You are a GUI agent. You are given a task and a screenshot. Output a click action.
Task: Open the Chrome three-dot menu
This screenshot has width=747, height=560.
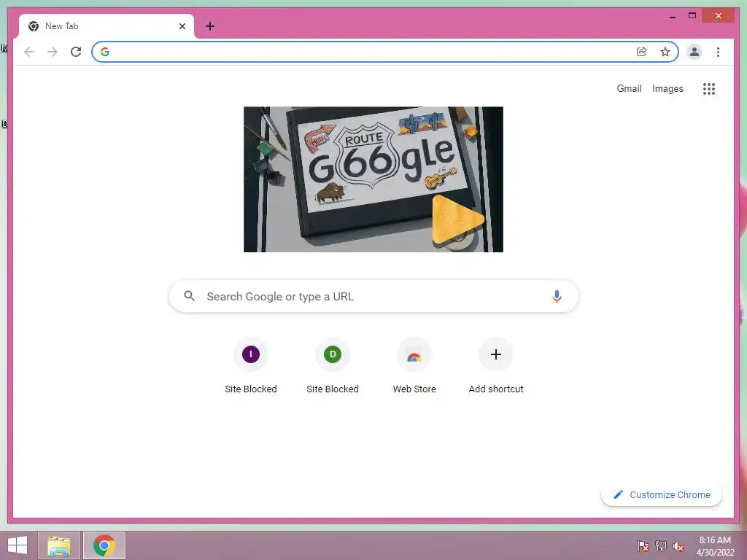click(718, 52)
